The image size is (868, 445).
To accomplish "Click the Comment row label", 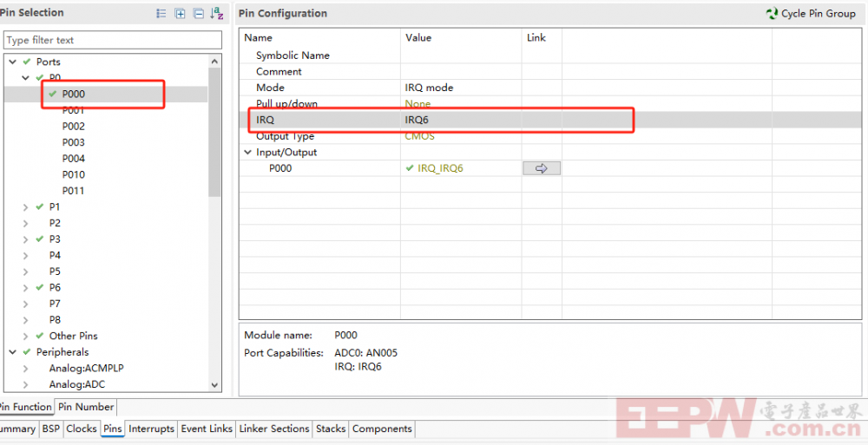I will click(279, 71).
